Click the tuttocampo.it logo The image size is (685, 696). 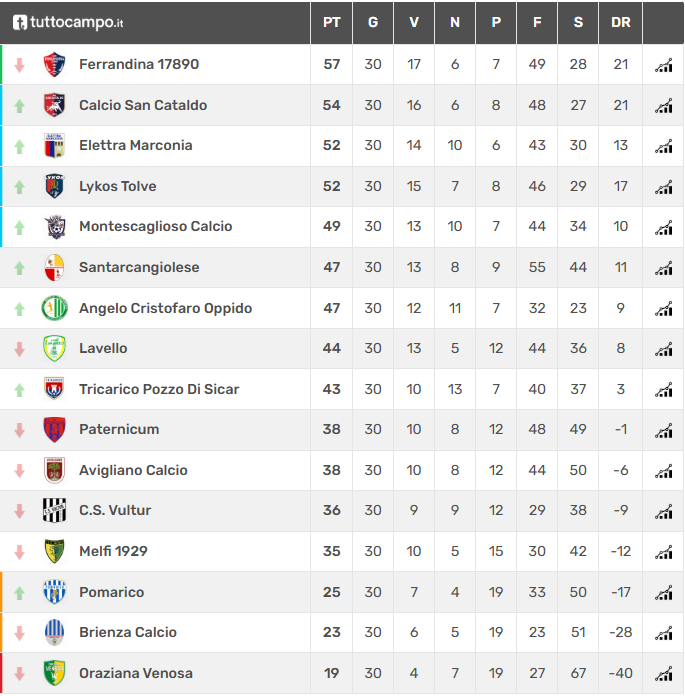click(68, 22)
